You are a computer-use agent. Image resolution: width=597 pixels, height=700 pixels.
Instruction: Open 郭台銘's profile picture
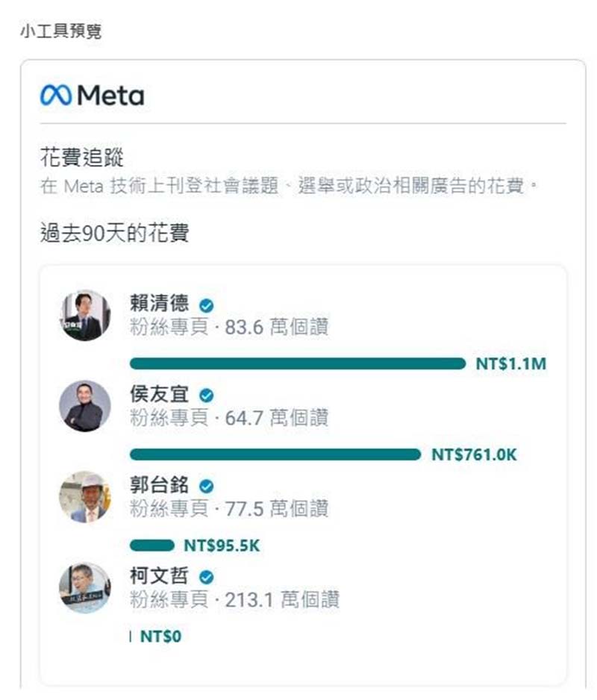[85, 497]
